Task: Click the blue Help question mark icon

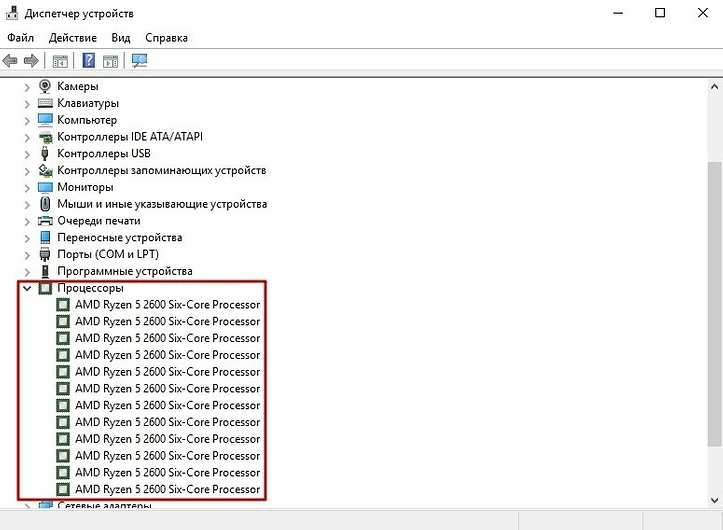Action: pos(89,61)
